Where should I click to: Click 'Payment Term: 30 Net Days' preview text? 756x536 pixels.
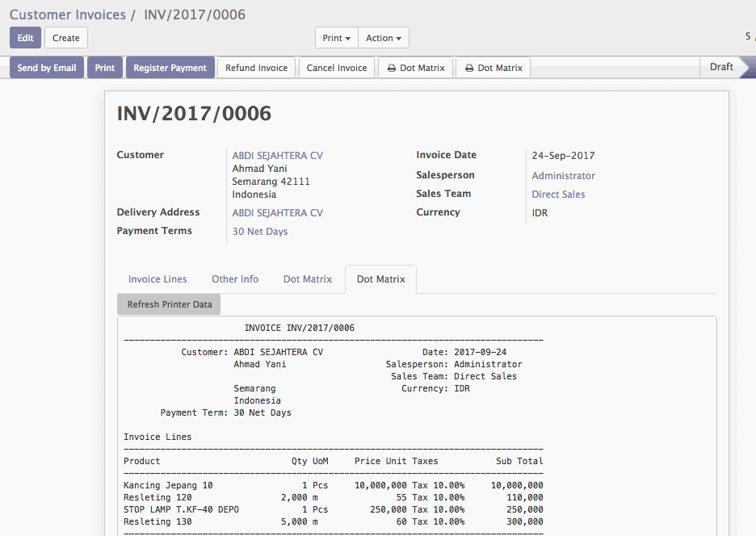coord(225,412)
